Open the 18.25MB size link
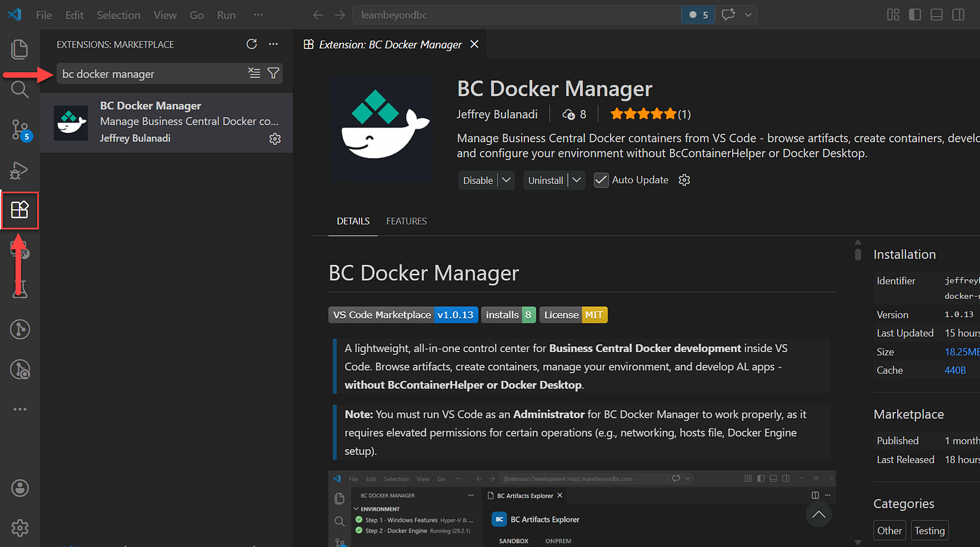 962,352
